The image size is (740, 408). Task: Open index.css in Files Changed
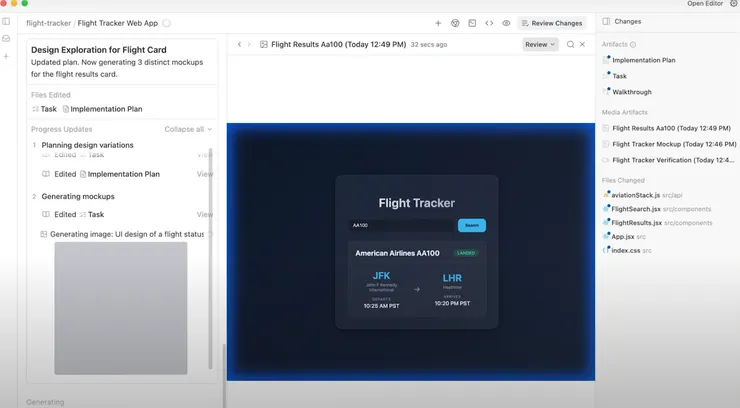[625, 250]
